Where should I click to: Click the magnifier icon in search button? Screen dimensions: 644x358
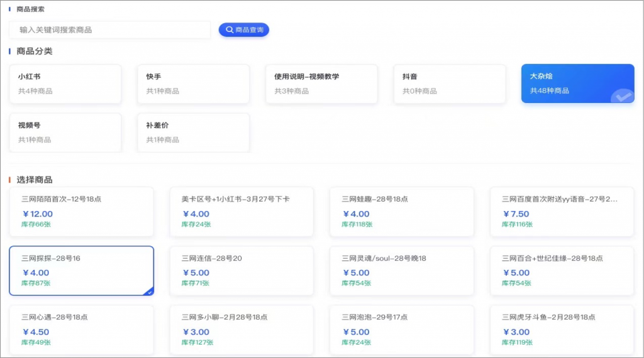point(230,30)
